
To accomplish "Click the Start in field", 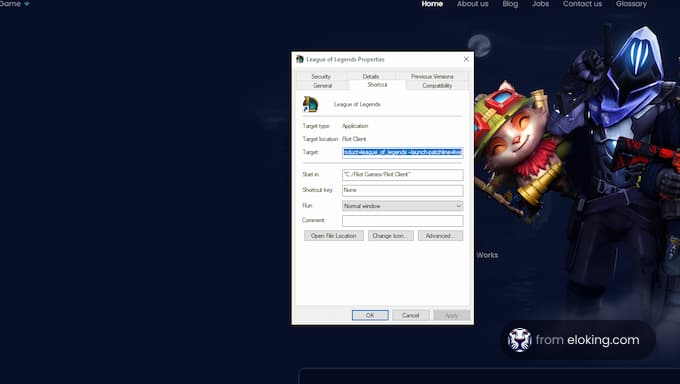I will [402, 174].
